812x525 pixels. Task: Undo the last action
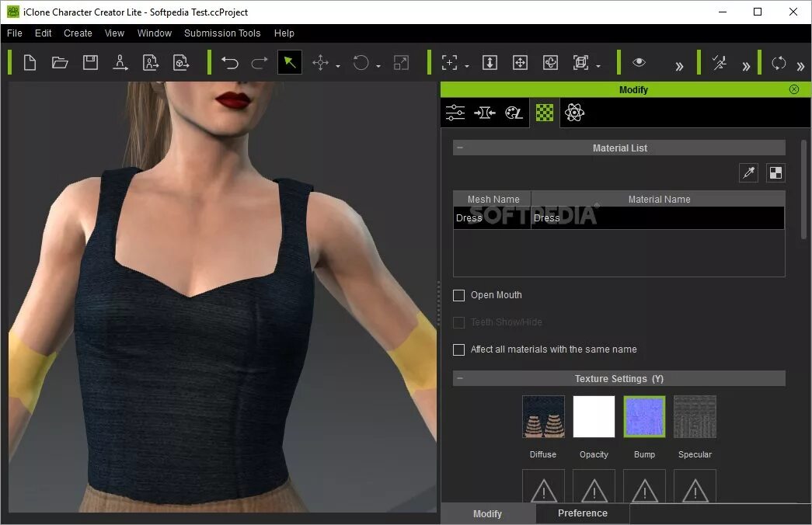pyautogui.click(x=229, y=63)
